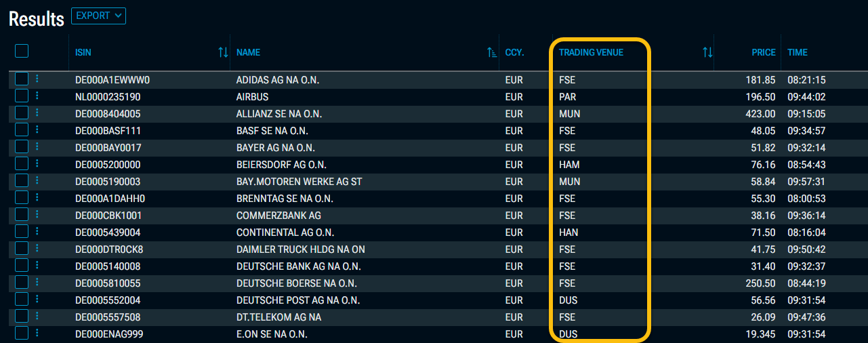Select the DEUTSCHE POST AG row checkbox
The image size is (868, 343).
22,299
